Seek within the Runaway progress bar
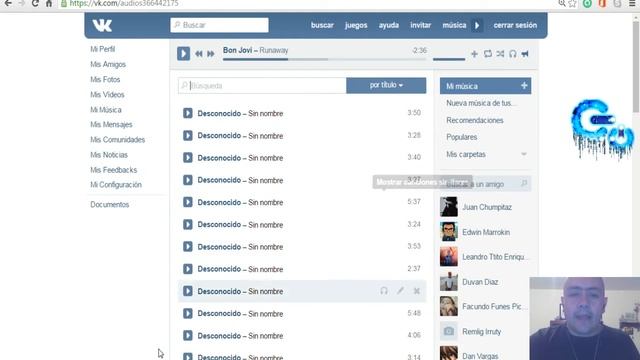640x360 pixels. point(324,59)
